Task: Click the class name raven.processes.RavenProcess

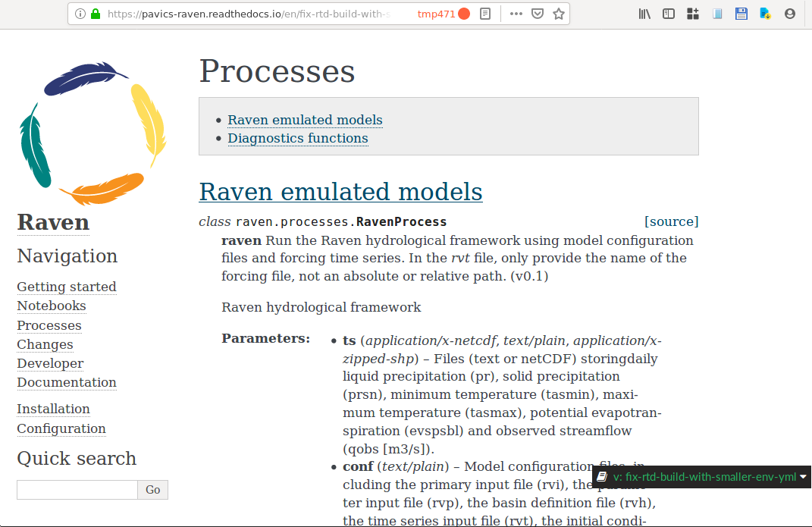Action: pyautogui.click(x=340, y=222)
